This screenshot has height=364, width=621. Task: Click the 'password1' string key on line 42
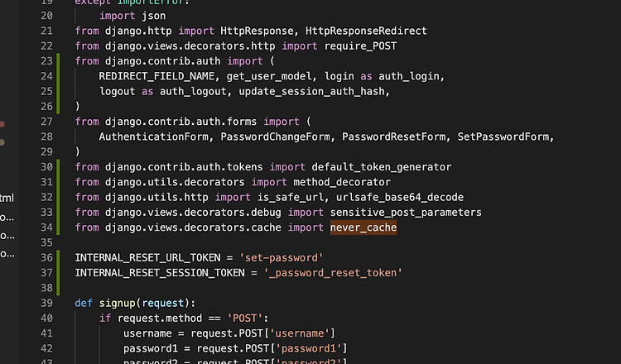point(308,348)
